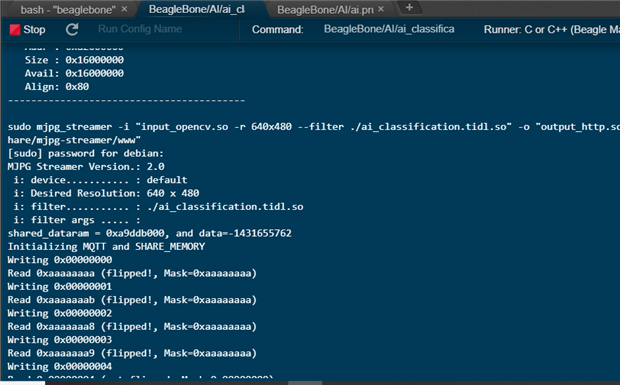Switch to the BeagleBone/AI/ai.pru tab

325,10
